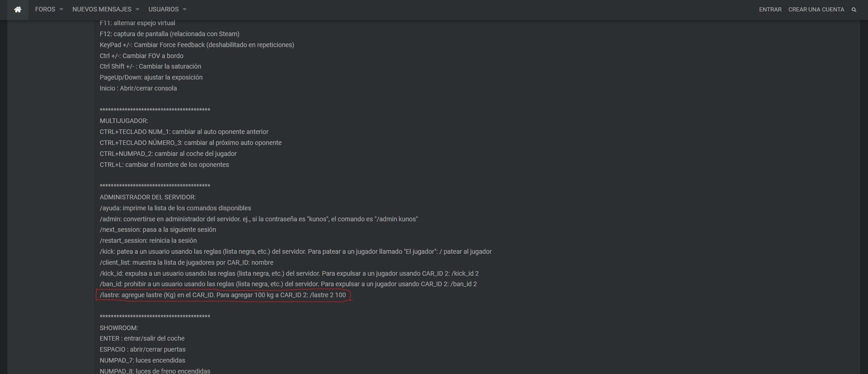Viewport: 868px width, 374px height.
Task: Open the FOROS menu item
Action: point(45,9)
